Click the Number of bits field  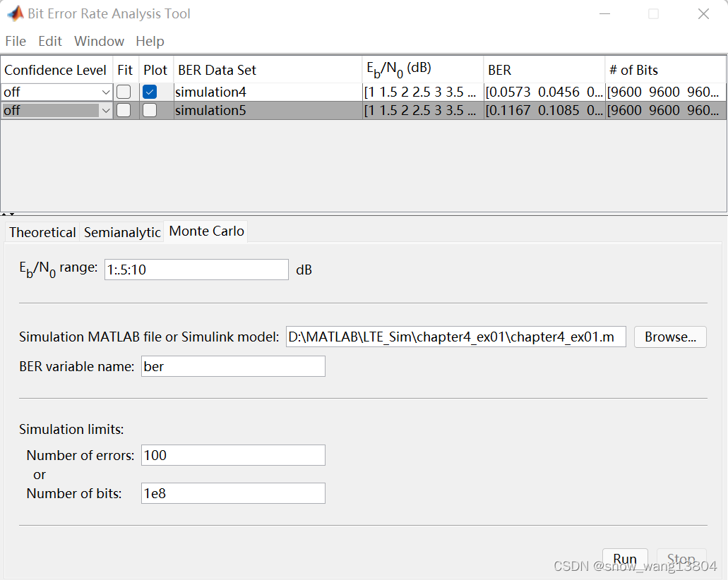233,494
